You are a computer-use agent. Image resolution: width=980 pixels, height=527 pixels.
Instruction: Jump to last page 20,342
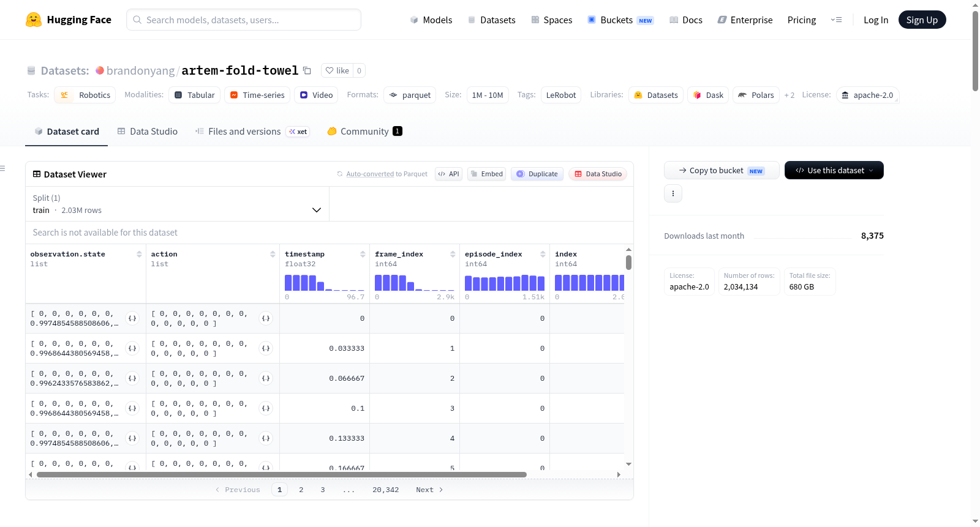[x=385, y=490]
